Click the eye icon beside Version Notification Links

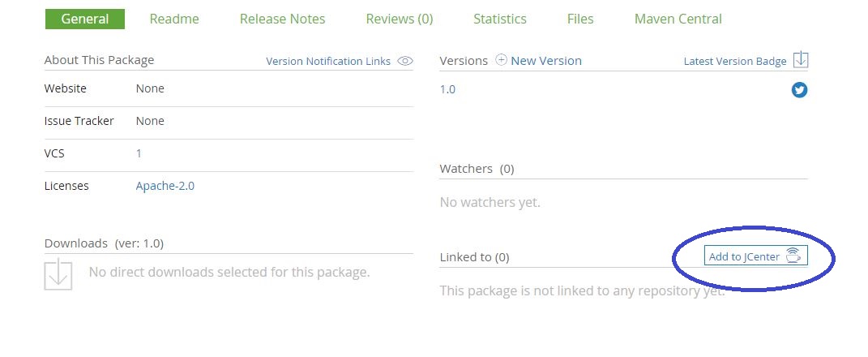tap(405, 61)
